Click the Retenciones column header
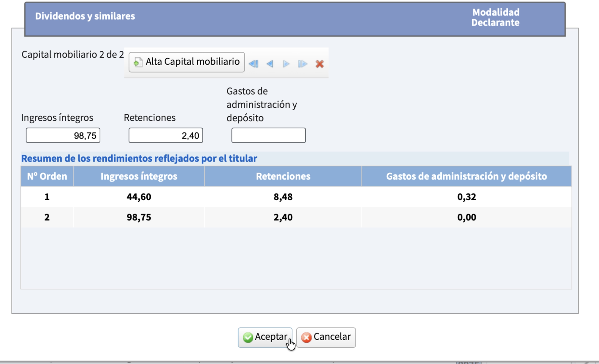The width and height of the screenshot is (599, 364). coord(282,176)
